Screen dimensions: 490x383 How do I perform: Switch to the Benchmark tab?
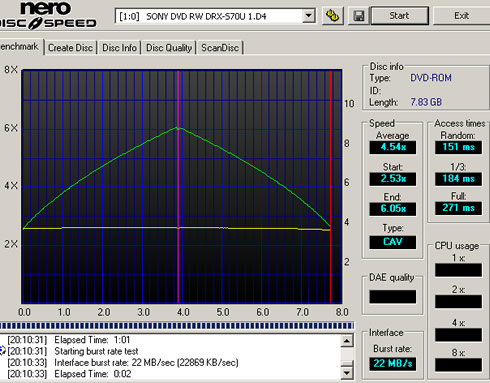(x=21, y=47)
